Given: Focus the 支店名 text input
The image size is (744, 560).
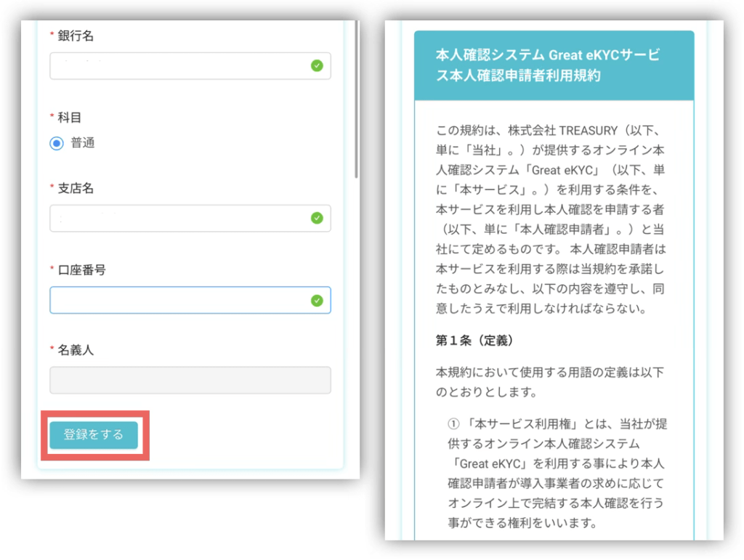Looking at the screenshot, I should point(178,218).
